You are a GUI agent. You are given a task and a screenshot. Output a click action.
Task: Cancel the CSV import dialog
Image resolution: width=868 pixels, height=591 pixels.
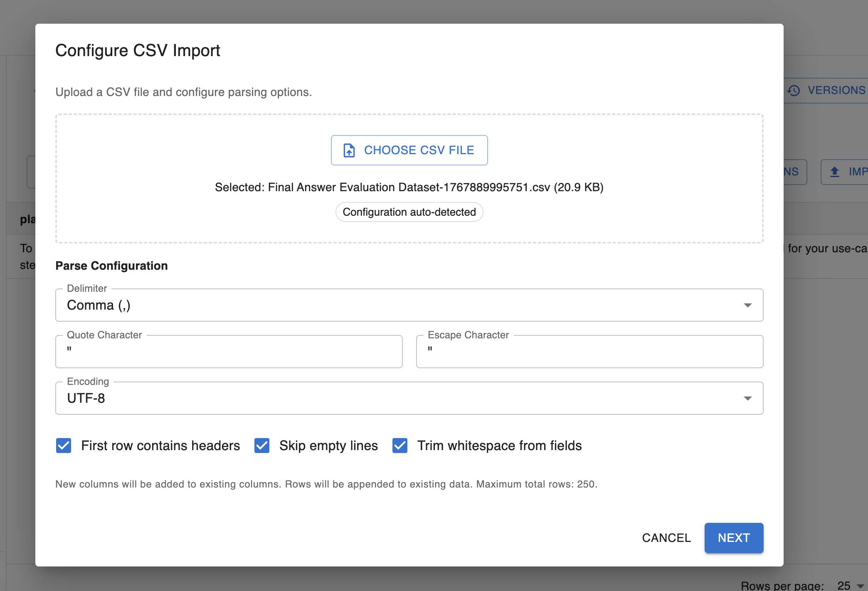tap(666, 538)
